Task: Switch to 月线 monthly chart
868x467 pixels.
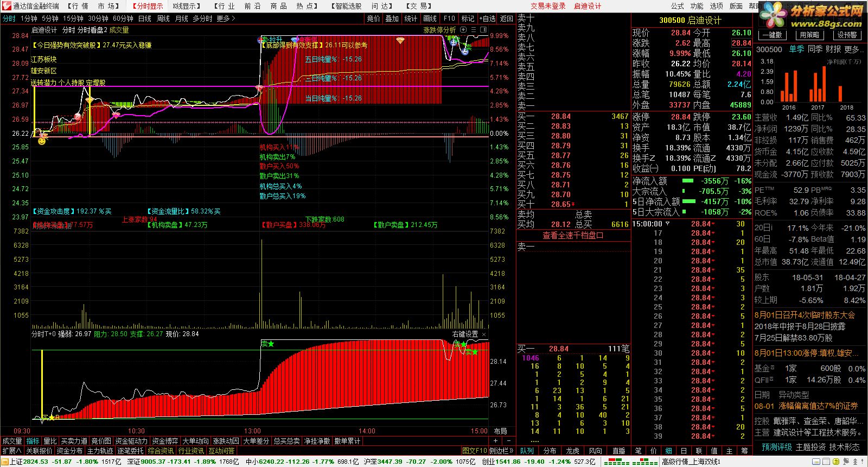Action: click(x=182, y=18)
